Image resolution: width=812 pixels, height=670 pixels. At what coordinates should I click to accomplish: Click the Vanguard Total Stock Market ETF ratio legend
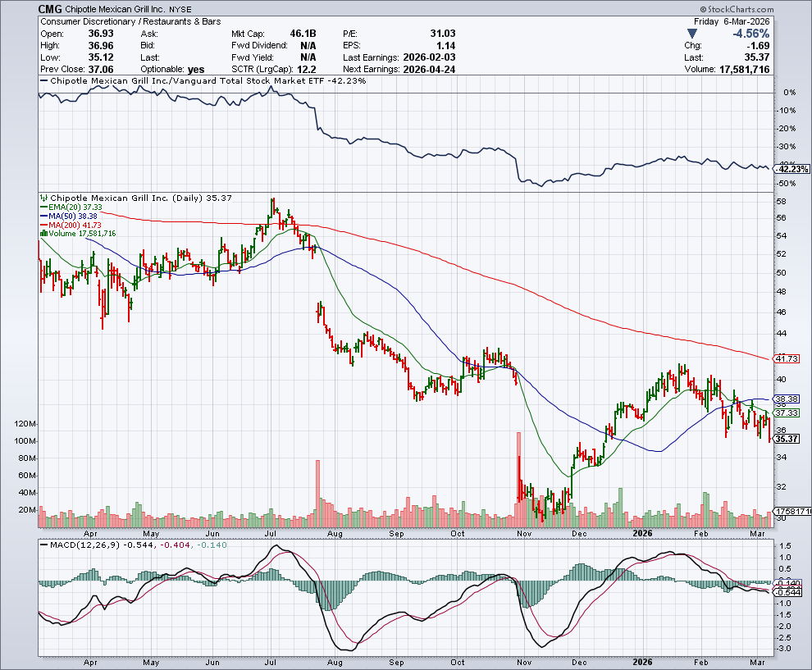point(203,80)
